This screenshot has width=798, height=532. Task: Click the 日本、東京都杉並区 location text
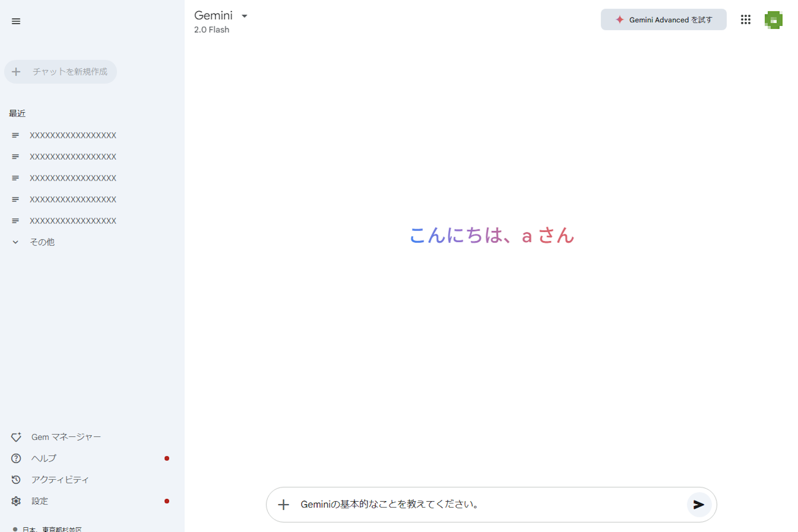(52, 529)
